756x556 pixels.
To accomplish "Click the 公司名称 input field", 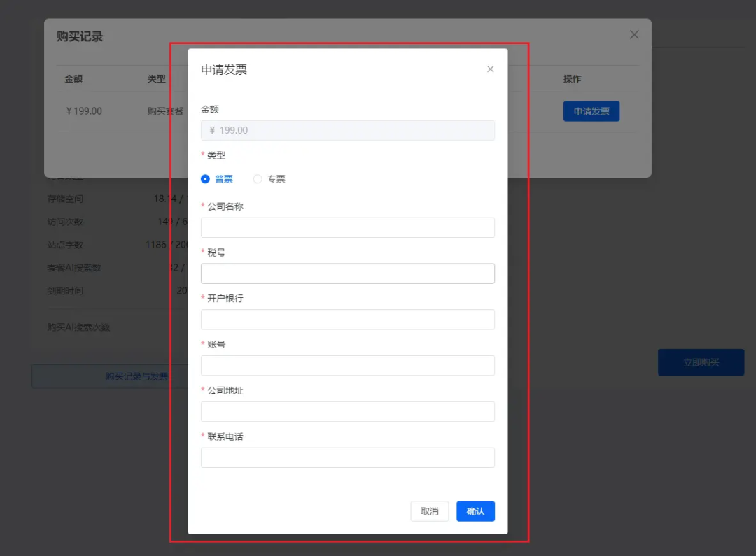I will pos(347,227).
